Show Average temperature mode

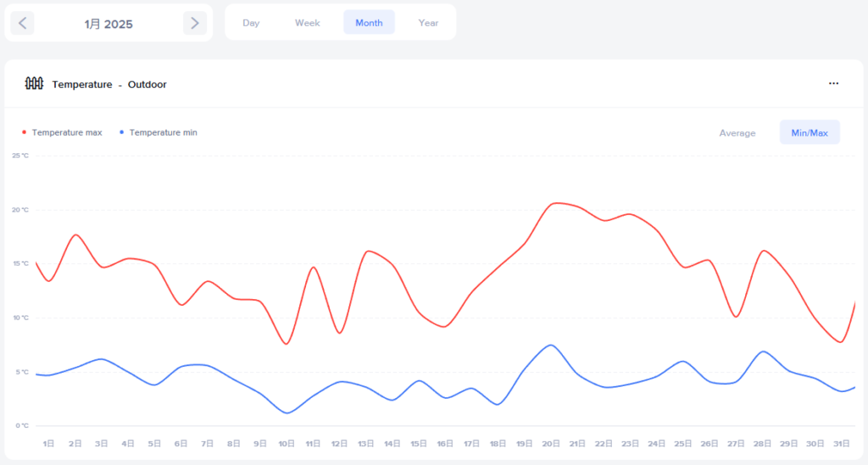pos(737,133)
